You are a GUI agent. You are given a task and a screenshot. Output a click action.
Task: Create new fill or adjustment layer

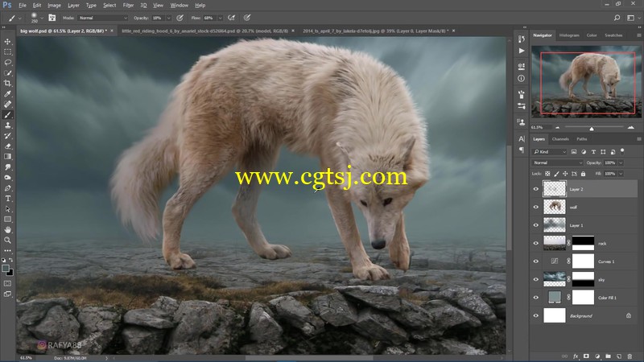click(x=597, y=356)
